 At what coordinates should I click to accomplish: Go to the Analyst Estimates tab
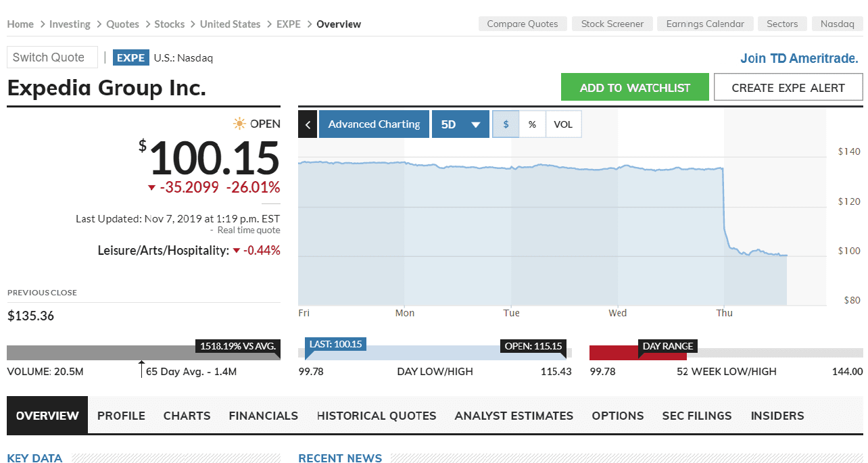tap(514, 416)
